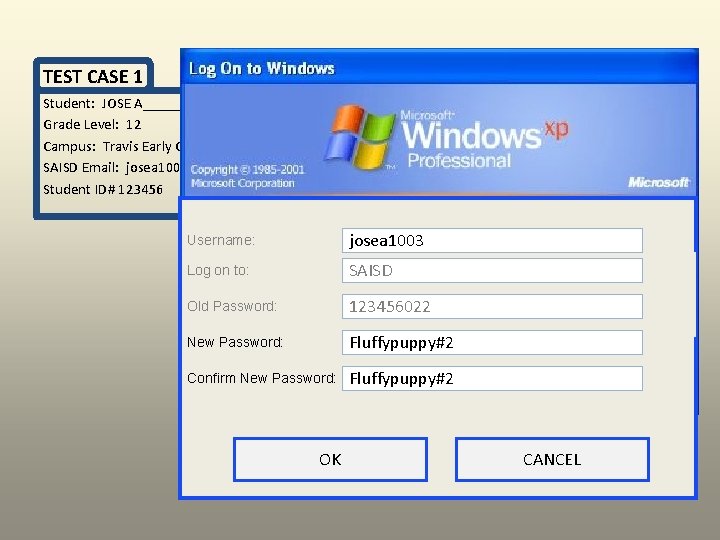Screen dimensions: 720x540
Task: Click the Campus: Travis Early text line
Action: tap(112, 146)
